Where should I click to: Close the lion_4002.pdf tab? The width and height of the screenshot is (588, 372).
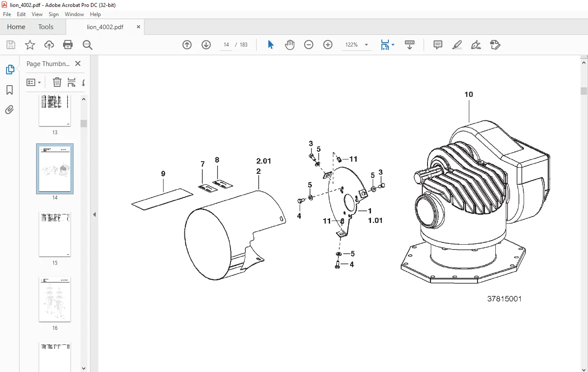[x=139, y=27]
